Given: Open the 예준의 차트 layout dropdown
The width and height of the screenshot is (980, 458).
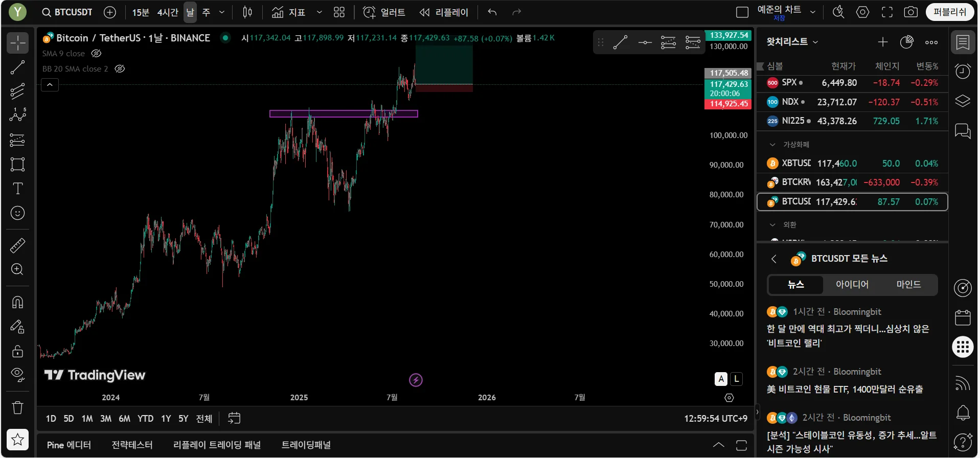Looking at the screenshot, I should tap(813, 12).
